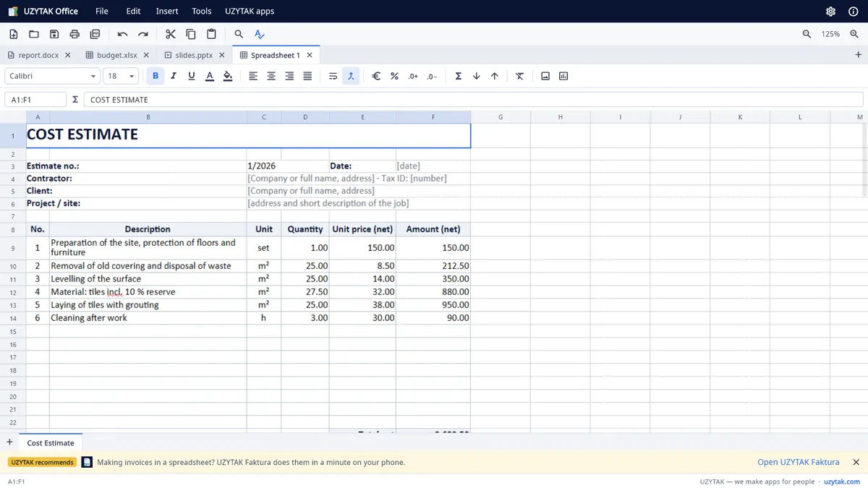
Task: Open the Calibri font name dropdown
Action: (x=52, y=76)
